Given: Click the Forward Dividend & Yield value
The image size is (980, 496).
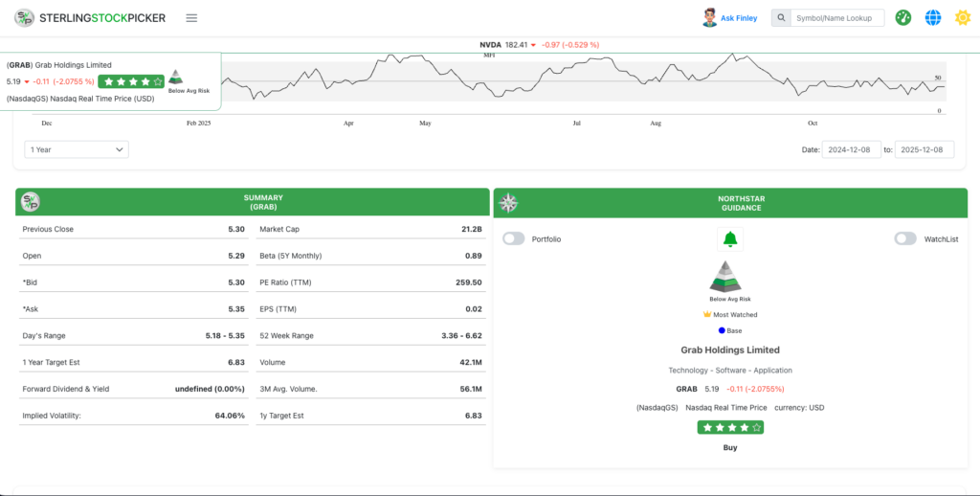Looking at the screenshot, I should coord(210,389).
